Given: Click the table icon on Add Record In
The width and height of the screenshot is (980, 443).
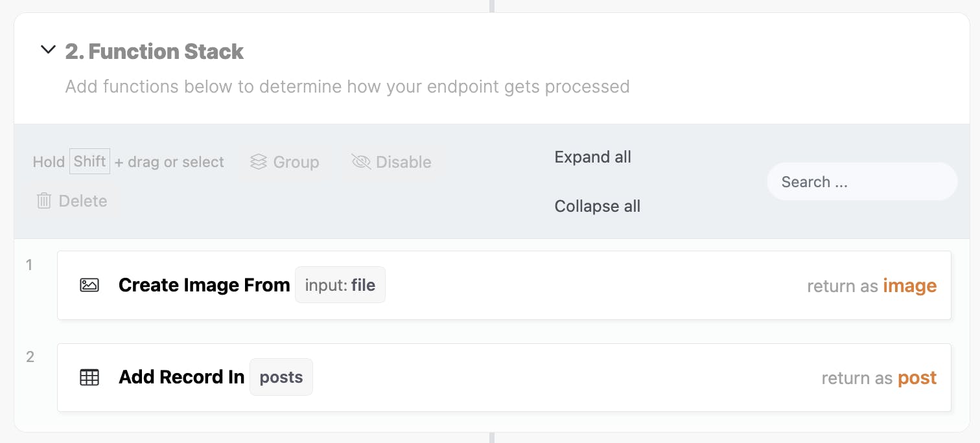Looking at the screenshot, I should point(89,378).
